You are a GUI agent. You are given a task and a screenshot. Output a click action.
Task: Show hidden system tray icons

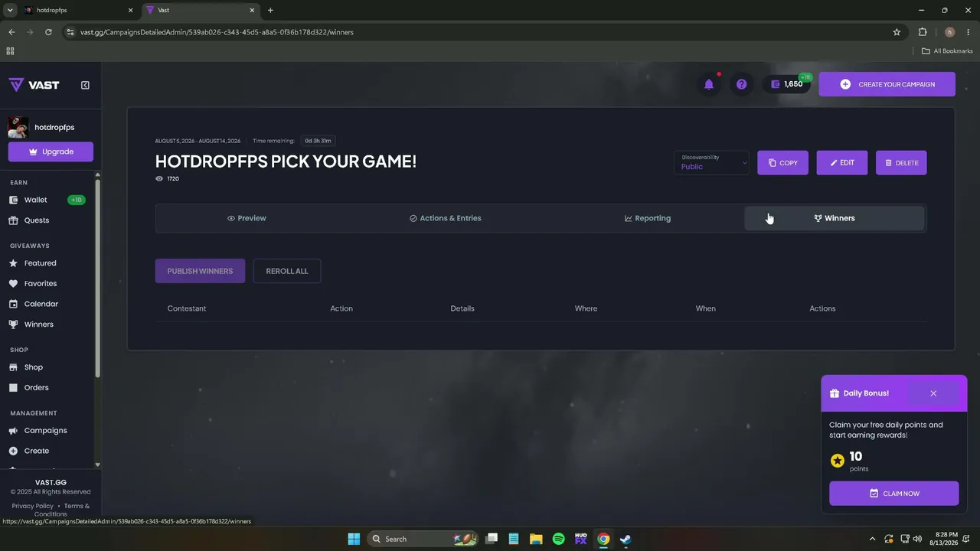click(x=872, y=539)
